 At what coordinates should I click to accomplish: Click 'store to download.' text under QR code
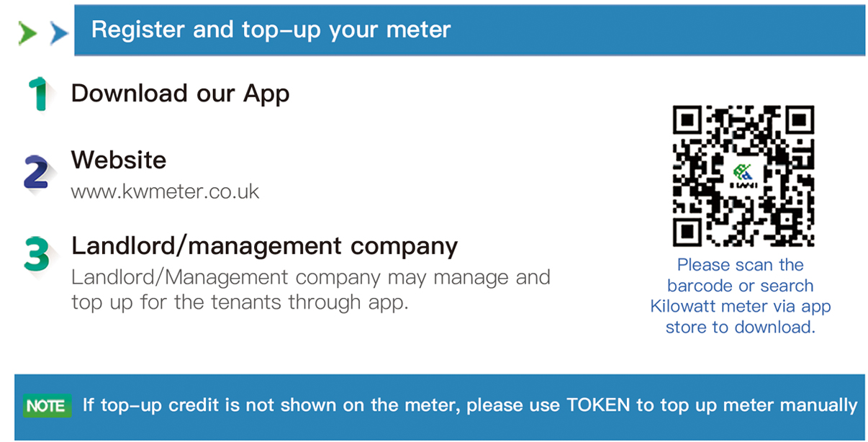coord(740,328)
